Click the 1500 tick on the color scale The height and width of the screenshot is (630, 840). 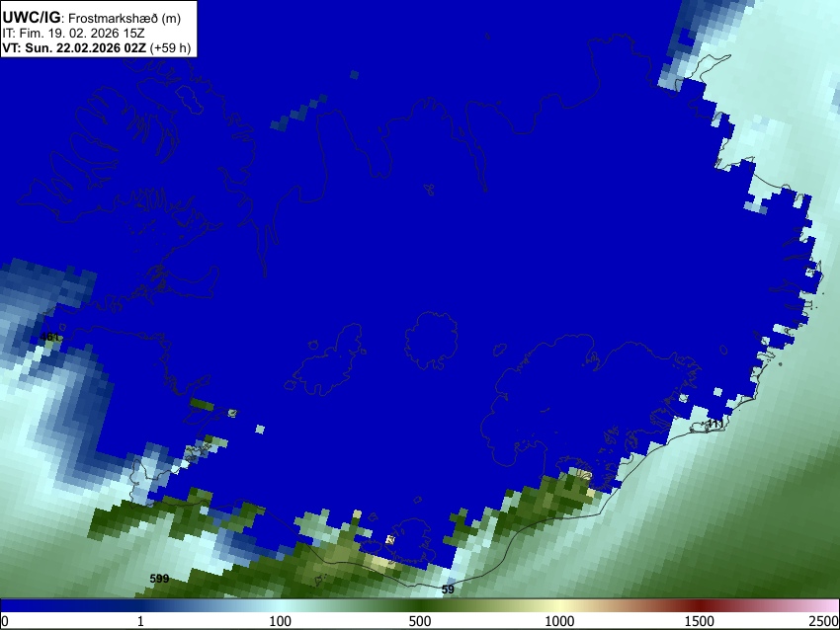(x=700, y=621)
